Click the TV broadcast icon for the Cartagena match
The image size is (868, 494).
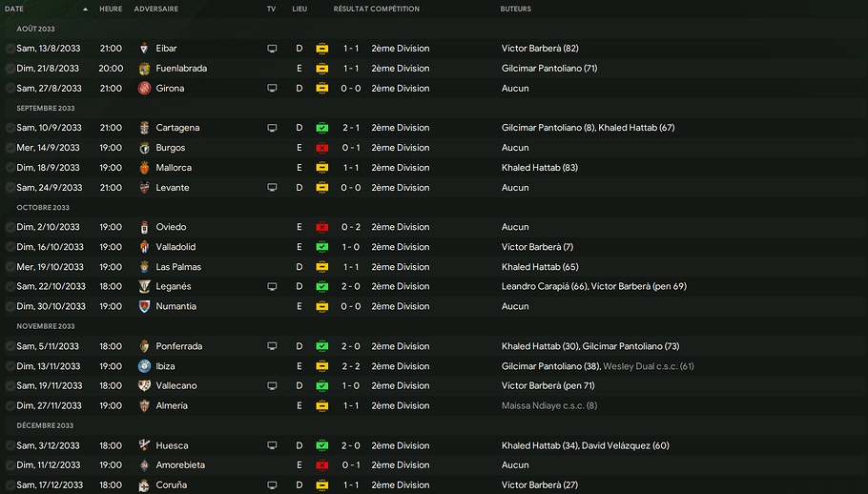272,128
